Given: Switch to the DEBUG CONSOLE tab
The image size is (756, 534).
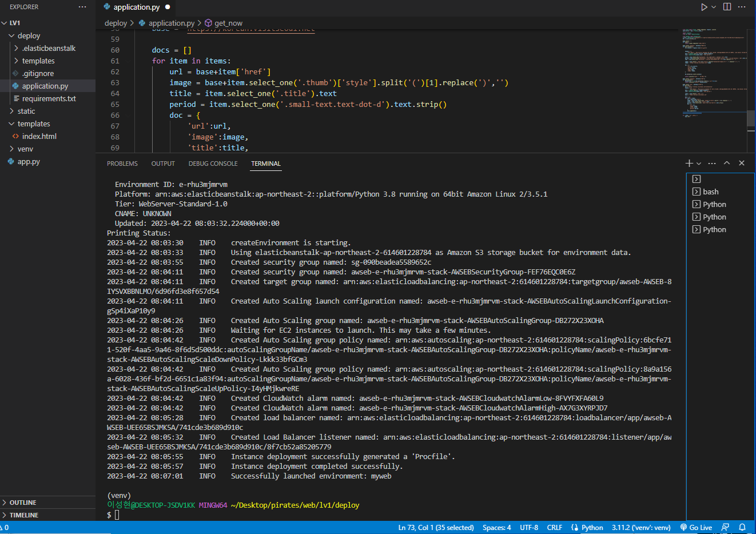Looking at the screenshot, I should (213, 164).
